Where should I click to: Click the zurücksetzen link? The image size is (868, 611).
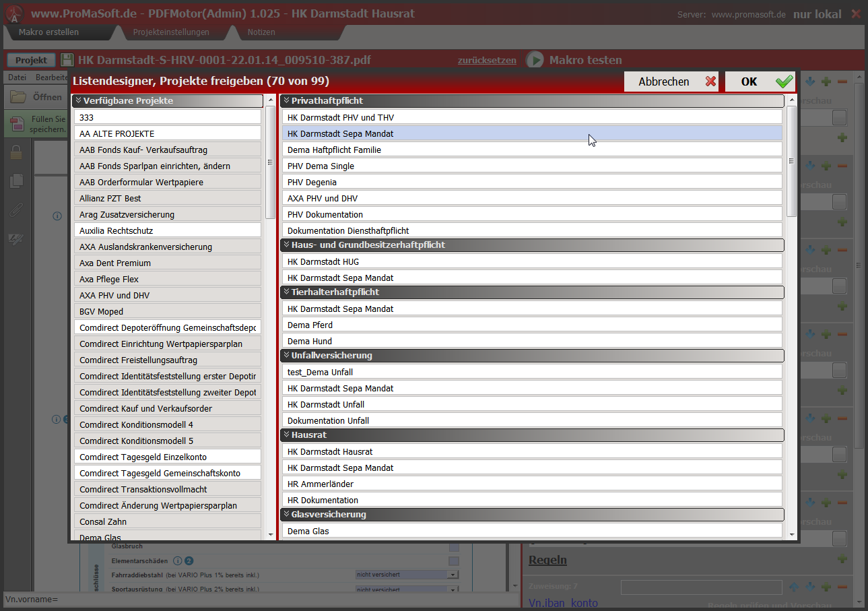pos(487,60)
